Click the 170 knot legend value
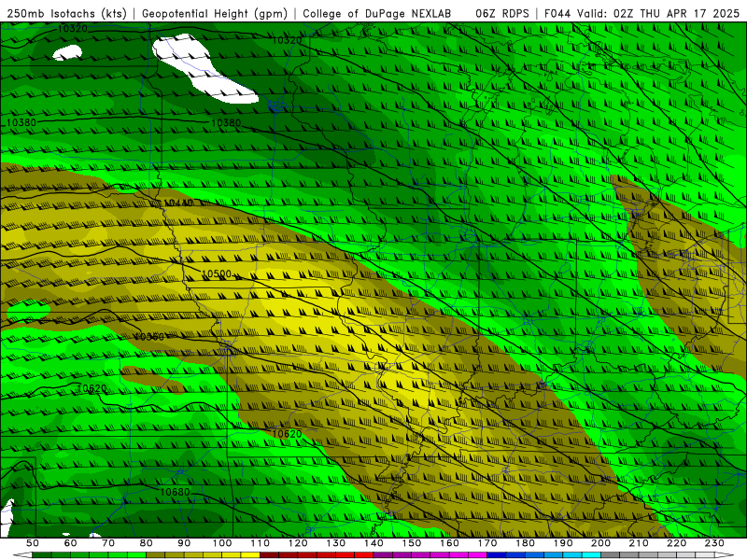The image size is (747, 560). (x=487, y=543)
